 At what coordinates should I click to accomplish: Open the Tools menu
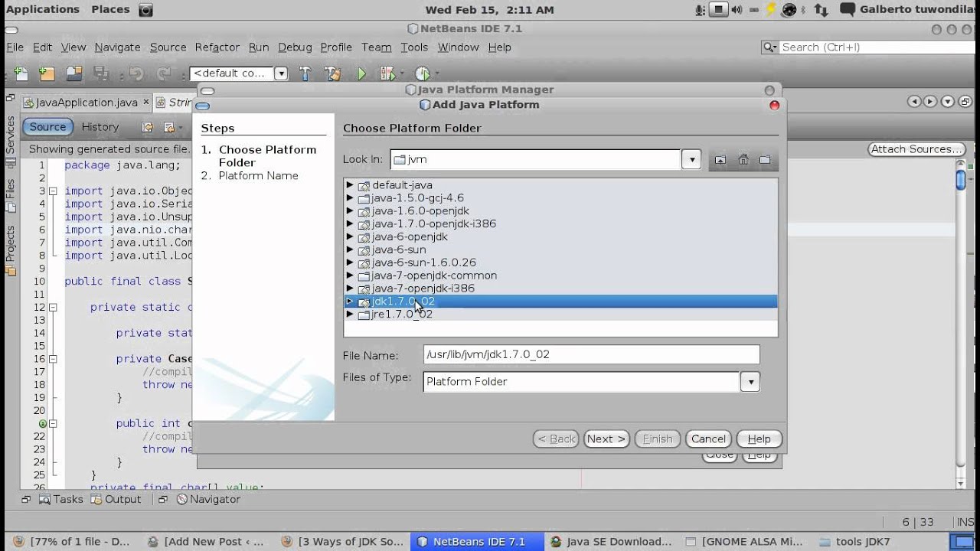point(414,47)
